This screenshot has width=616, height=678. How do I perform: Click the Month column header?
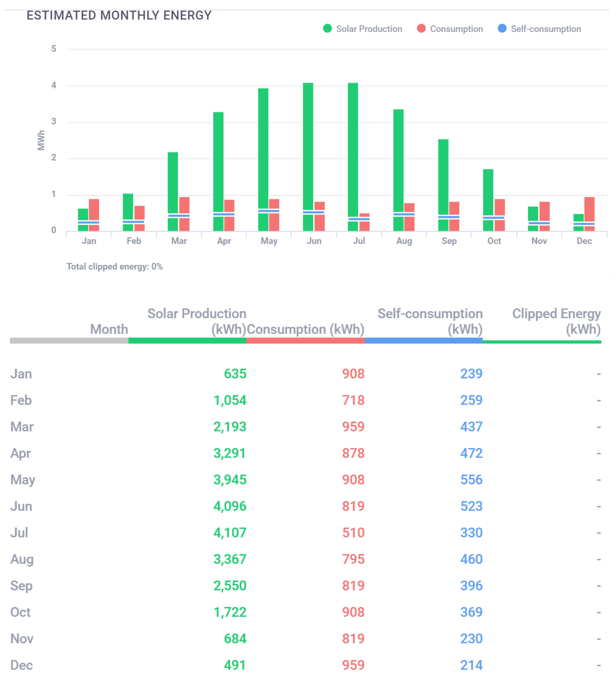tap(109, 329)
